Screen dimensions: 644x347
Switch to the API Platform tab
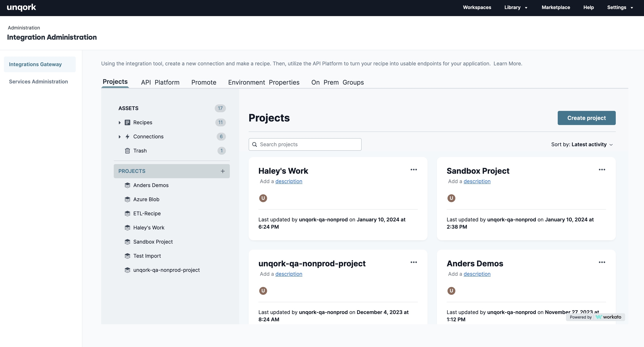[160, 82]
